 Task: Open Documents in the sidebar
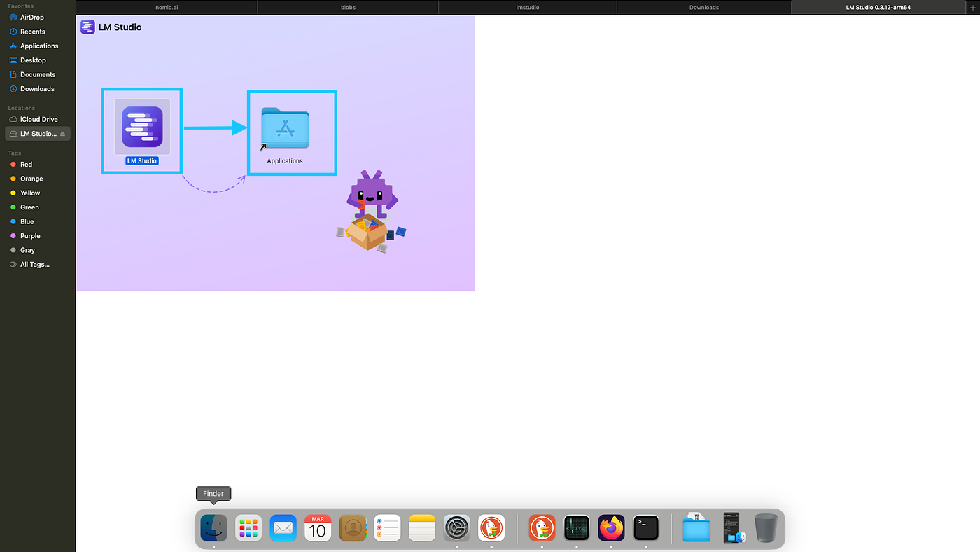[38, 74]
